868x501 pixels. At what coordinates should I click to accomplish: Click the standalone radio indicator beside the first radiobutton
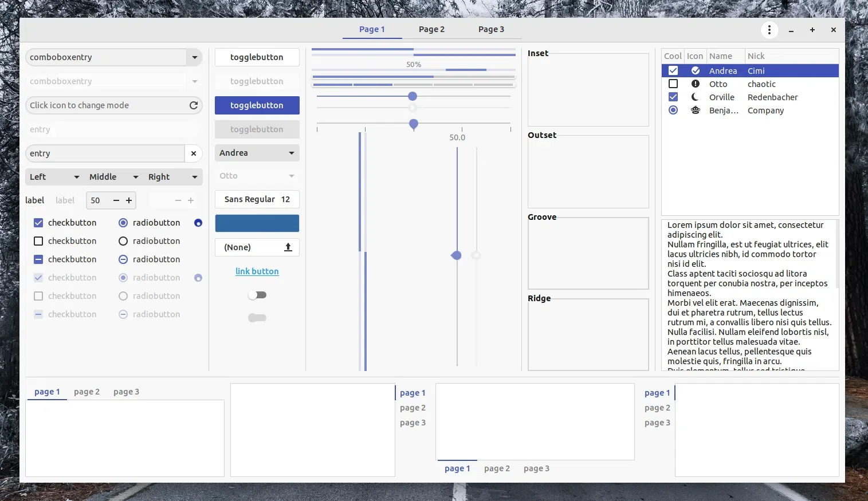(x=198, y=223)
